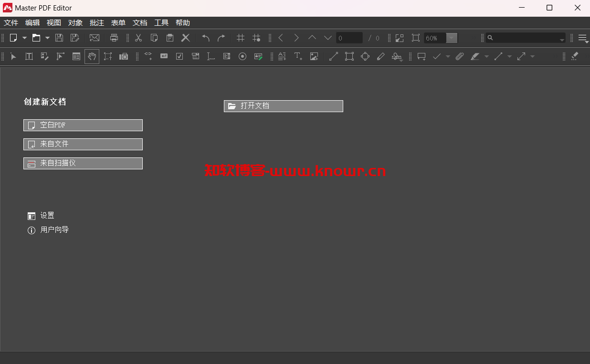Click the paste clipboard icon
Screen dimensions: 590x364
tap(170, 38)
